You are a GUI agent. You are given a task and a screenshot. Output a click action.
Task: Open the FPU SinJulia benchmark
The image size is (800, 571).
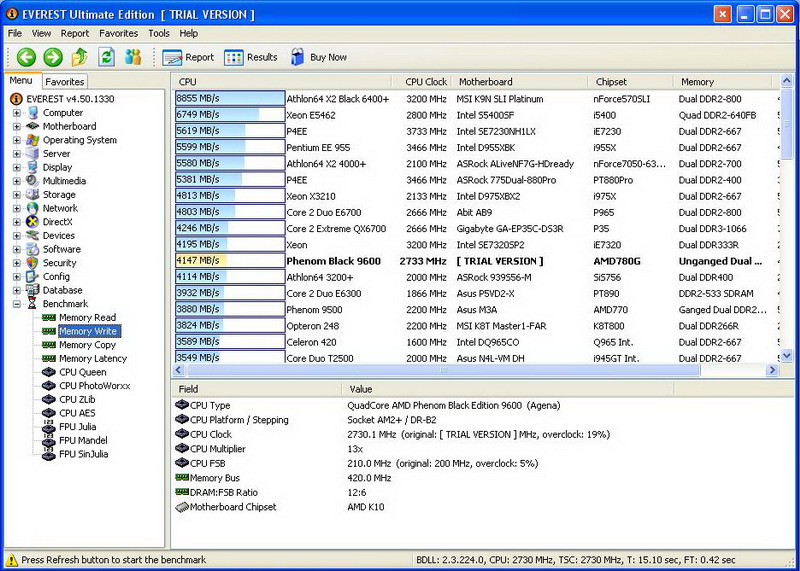pyautogui.click(x=84, y=455)
